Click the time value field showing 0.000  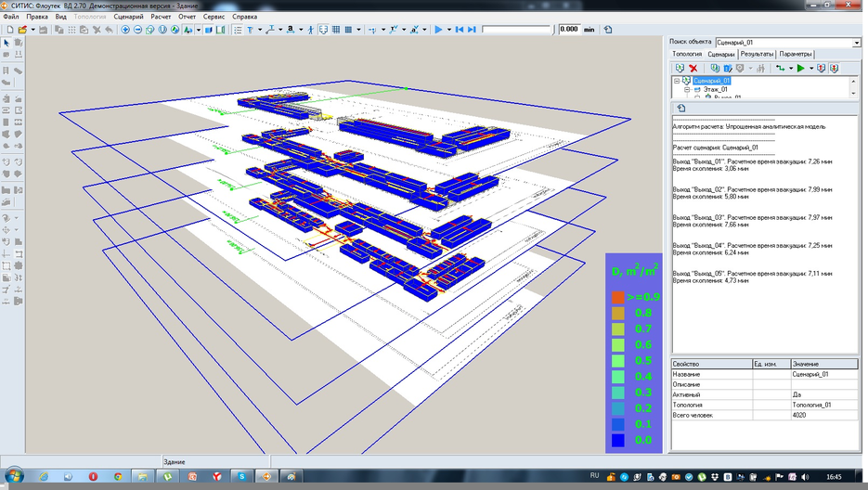coord(568,30)
